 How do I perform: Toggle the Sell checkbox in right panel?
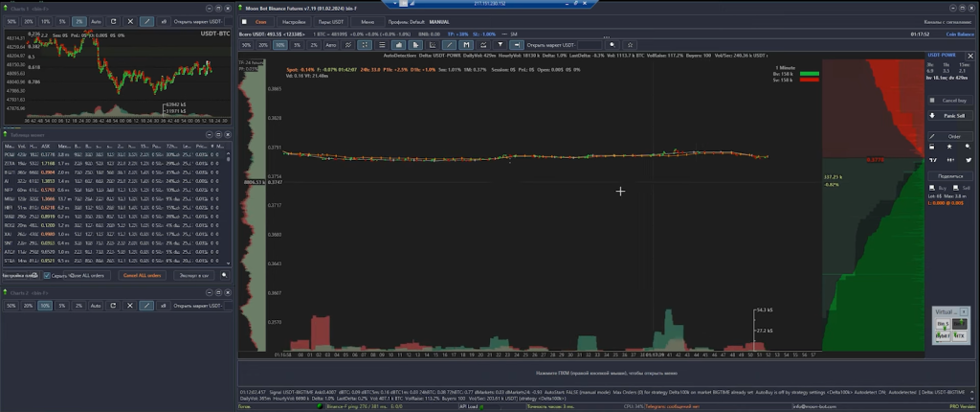pyautogui.click(x=955, y=188)
